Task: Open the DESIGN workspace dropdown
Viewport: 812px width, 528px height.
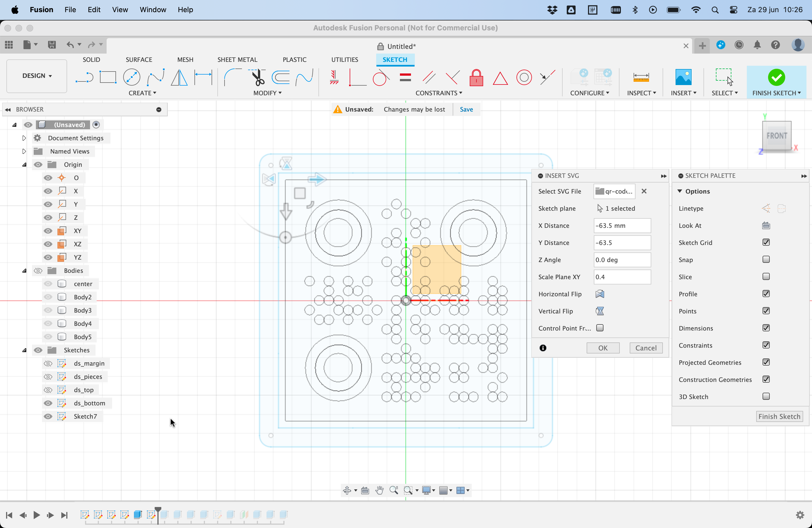Action: point(37,76)
